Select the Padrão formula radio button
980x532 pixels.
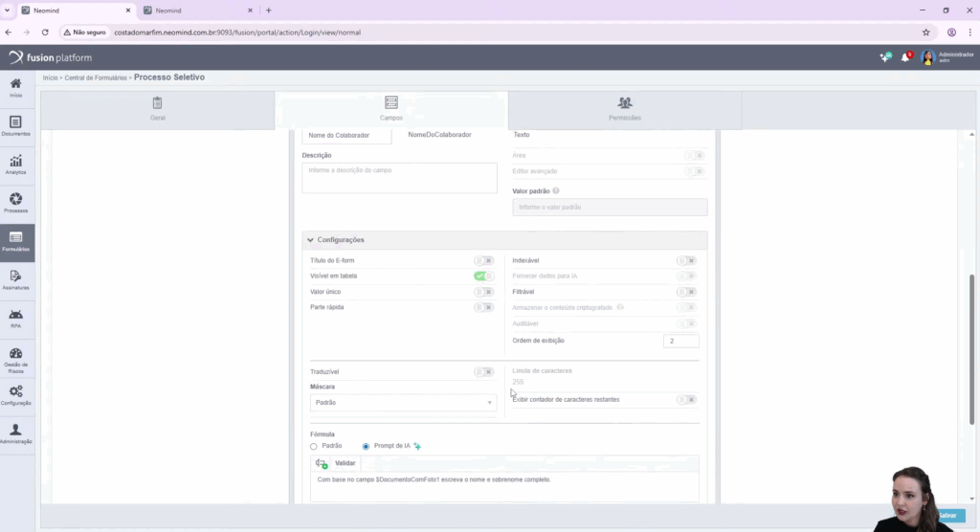tap(314, 446)
